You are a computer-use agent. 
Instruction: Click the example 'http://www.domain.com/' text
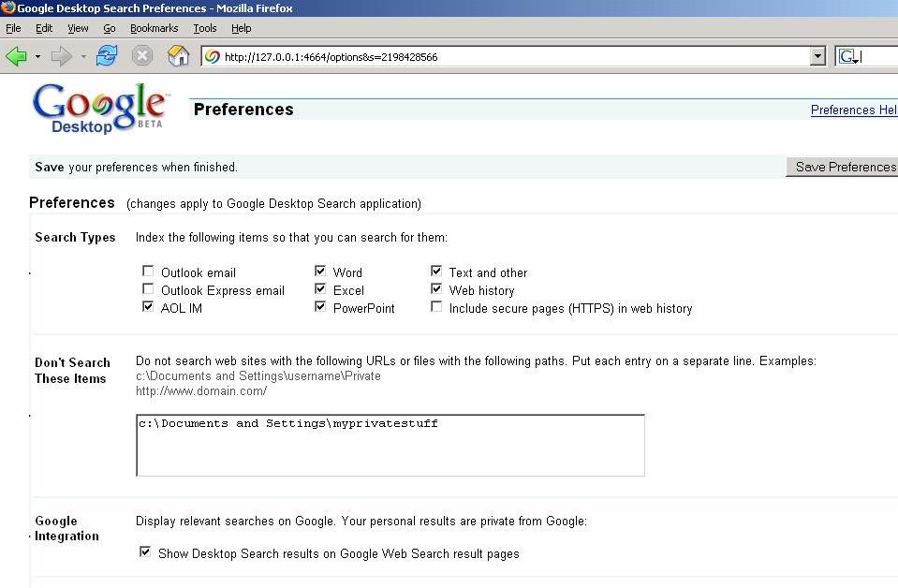pos(201,391)
